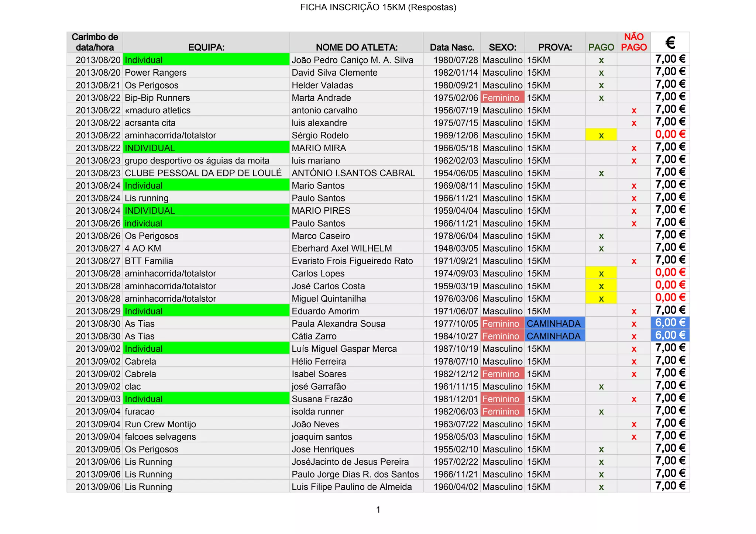This screenshot has width=756, height=534.
Task: Select the NÃO PAGO column header
Action: (633, 42)
